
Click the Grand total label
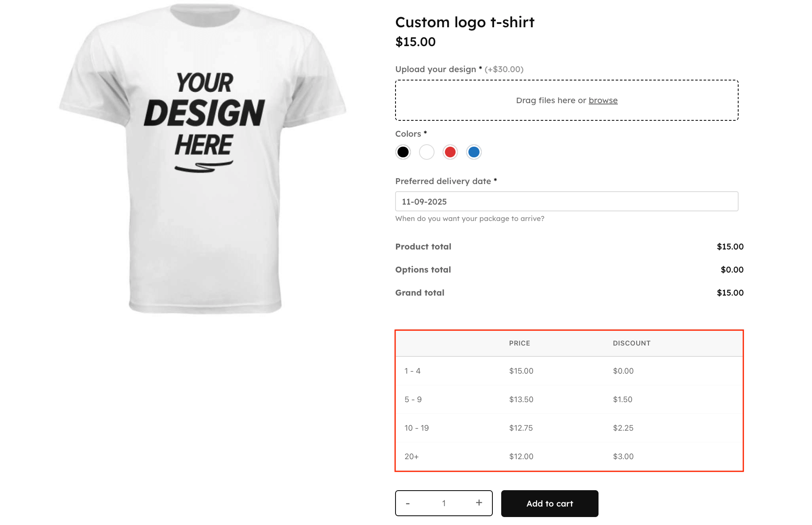pos(419,292)
